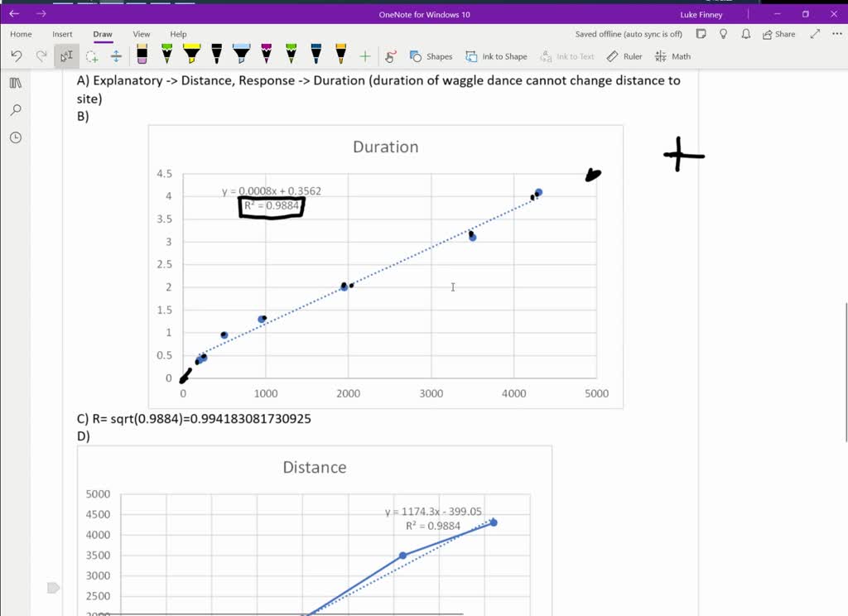This screenshot has height=616, width=848.
Task: Select the black pen after the yellow highlighter
Action: coord(216,54)
